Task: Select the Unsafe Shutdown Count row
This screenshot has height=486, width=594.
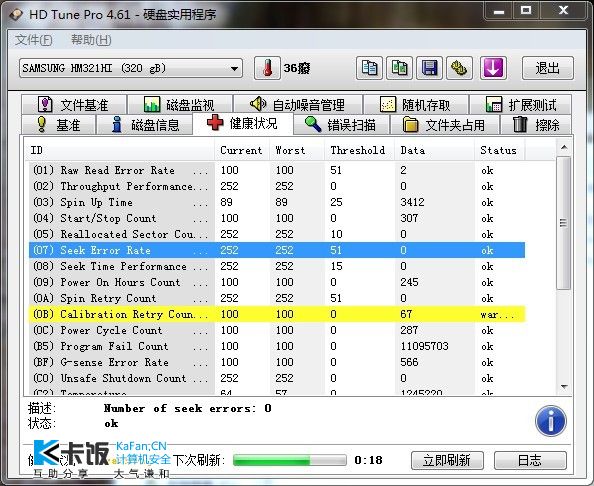Action: [277, 378]
